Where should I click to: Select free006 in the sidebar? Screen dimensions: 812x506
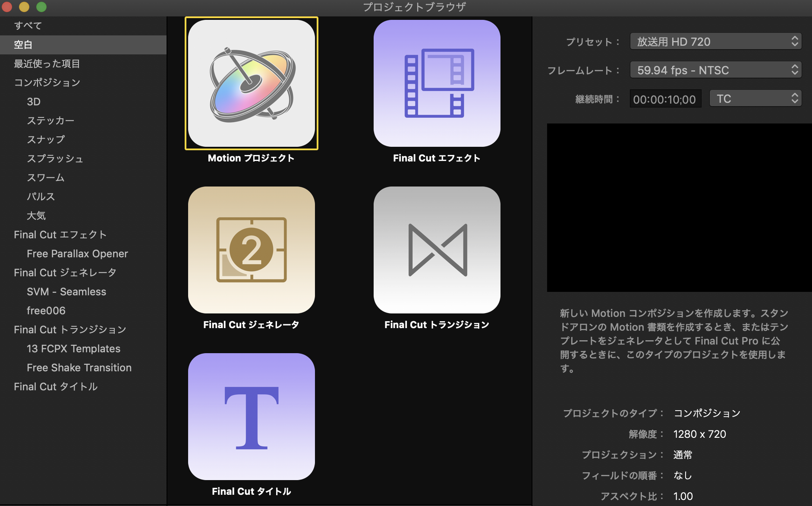pyautogui.click(x=83, y=311)
